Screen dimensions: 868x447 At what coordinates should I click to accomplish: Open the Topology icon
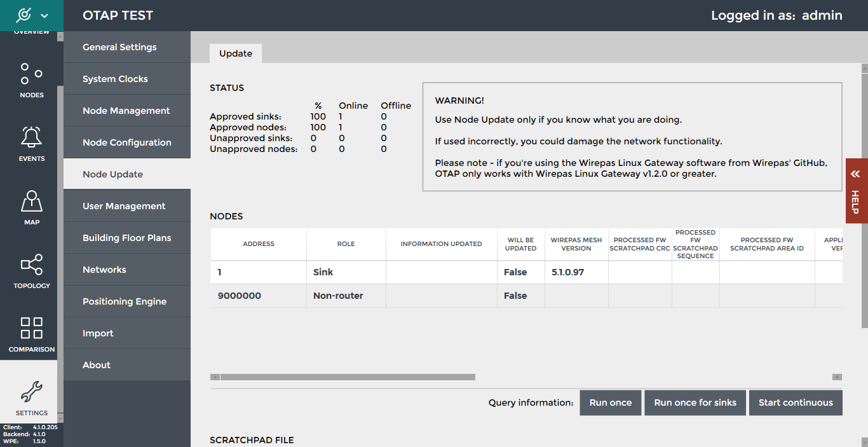[31, 265]
